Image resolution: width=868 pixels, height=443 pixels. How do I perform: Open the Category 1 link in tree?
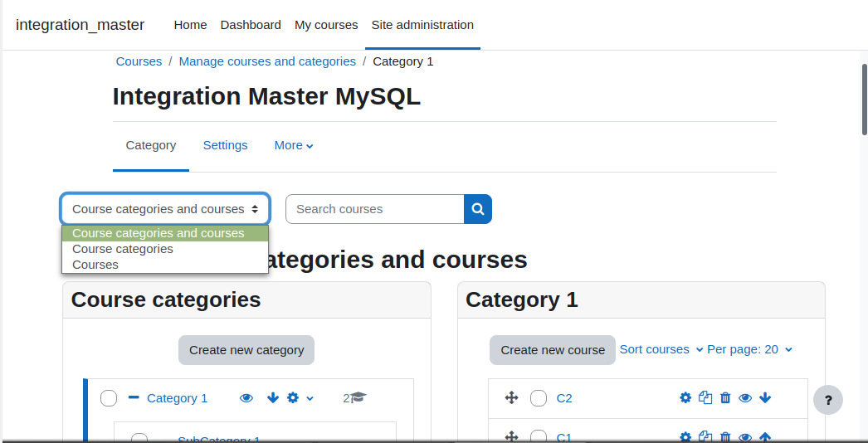[x=177, y=398]
